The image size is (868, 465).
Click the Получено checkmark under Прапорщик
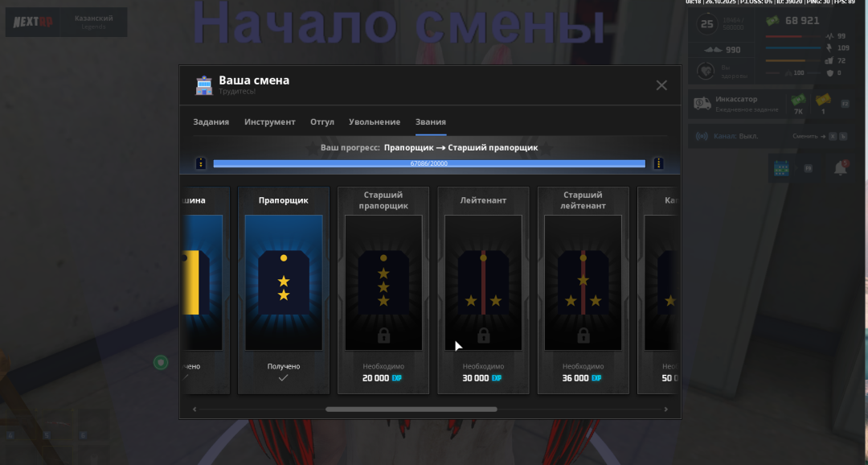pos(283,377)
